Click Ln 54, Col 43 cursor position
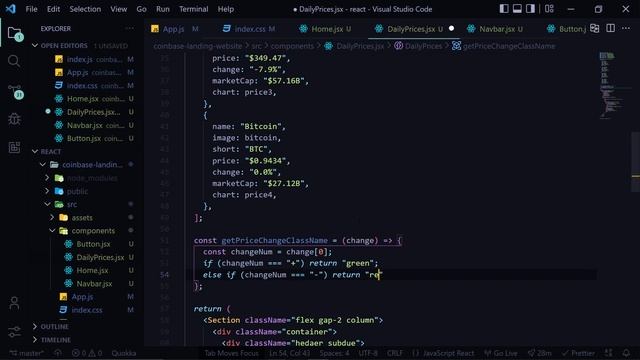Screen dimensions: 640x360 [x=289, y=353]
